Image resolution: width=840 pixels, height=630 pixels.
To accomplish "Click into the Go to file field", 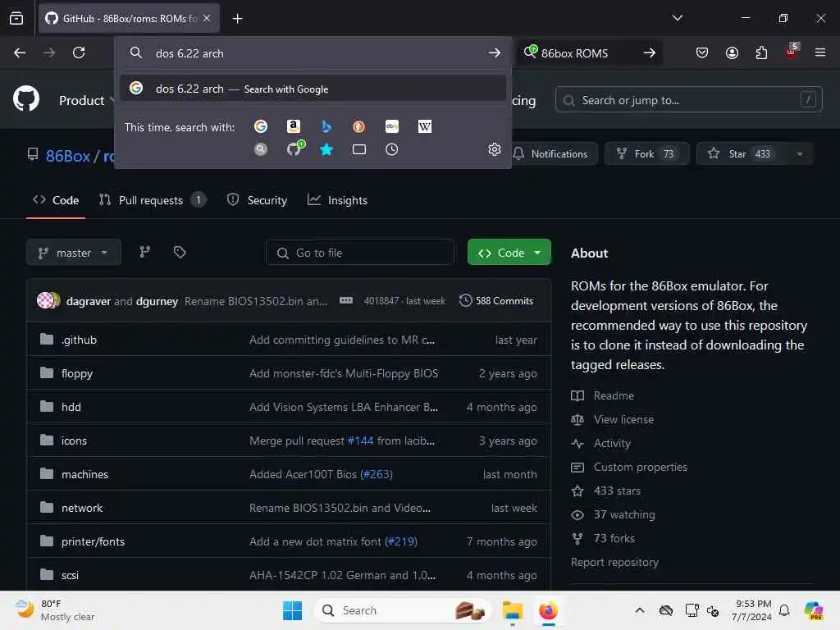I will (360, 253).
